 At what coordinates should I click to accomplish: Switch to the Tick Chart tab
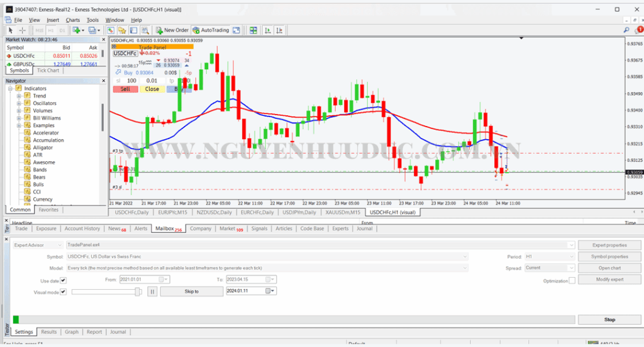(x=48, y=71)
